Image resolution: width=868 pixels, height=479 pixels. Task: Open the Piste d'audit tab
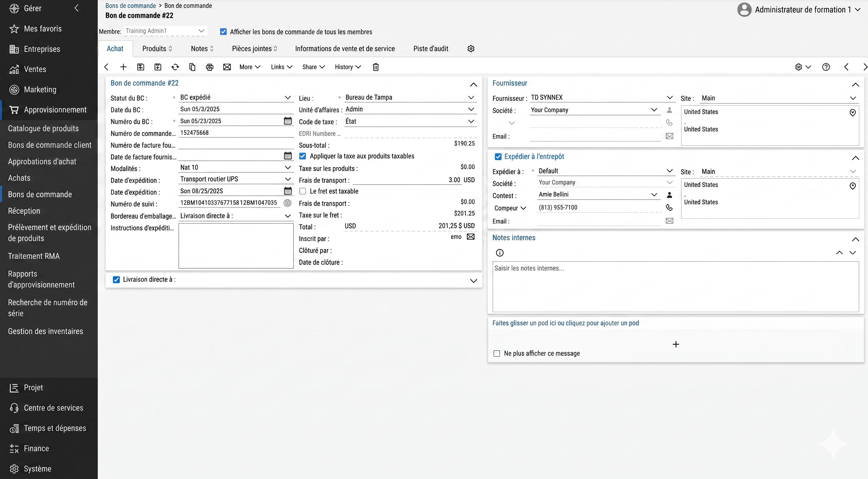431,49
